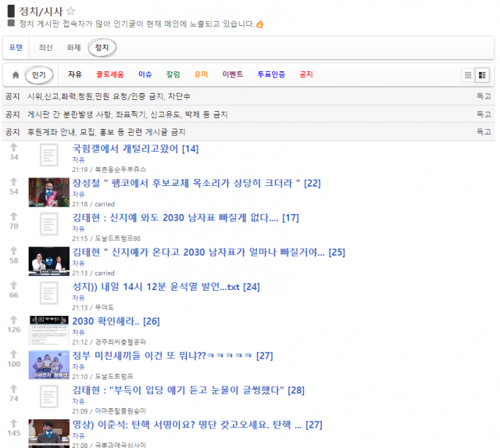500x448 pixels.
Task: Open the 화제 tab
Action: 73,48
